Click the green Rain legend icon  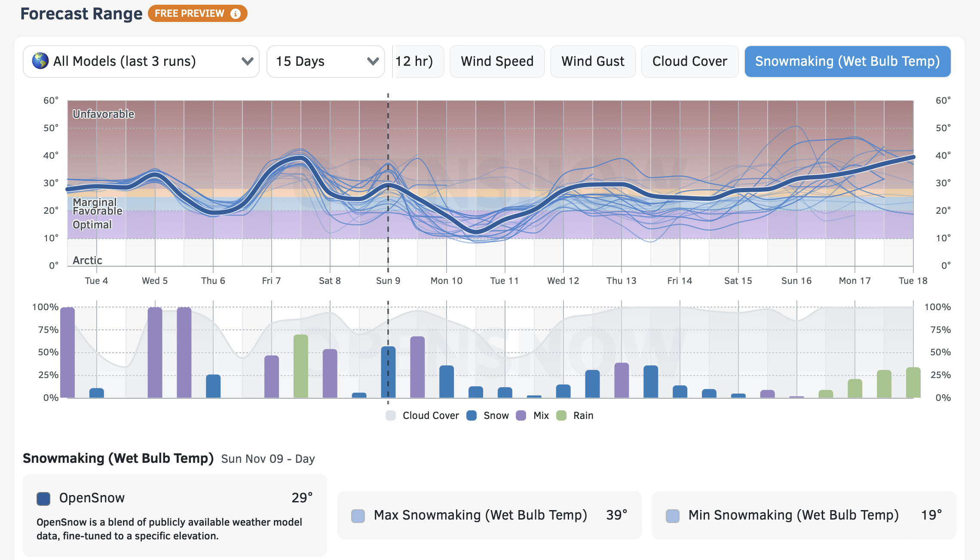tap(561, 415)
